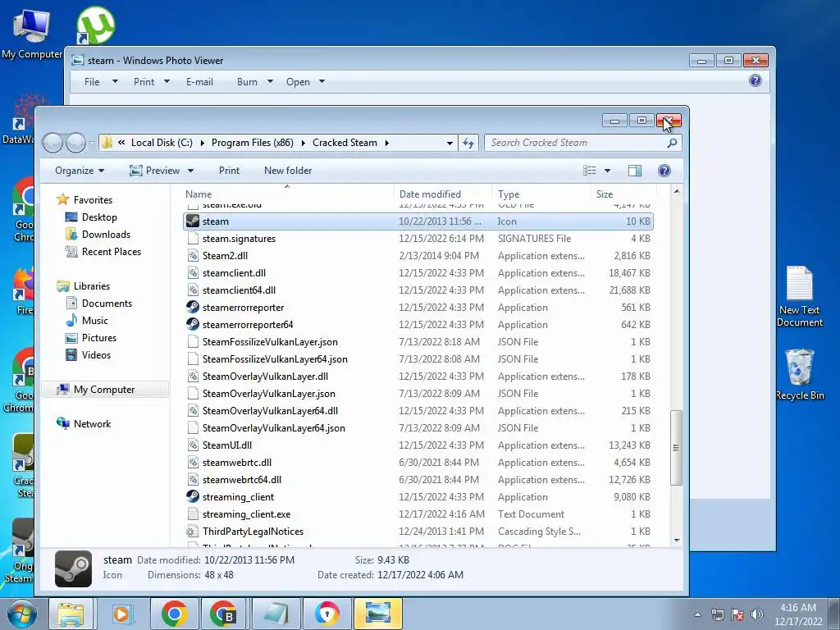This screenshot has height=630, width=840.
Task: Go back with the back arrow
Action: [x=53, y=143]
